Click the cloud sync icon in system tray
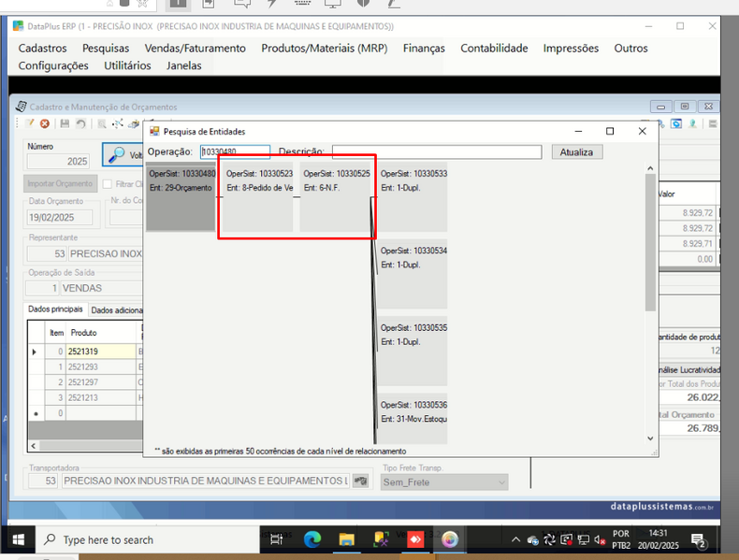Viewport: 739px width, 560px height. click(533, 540)
